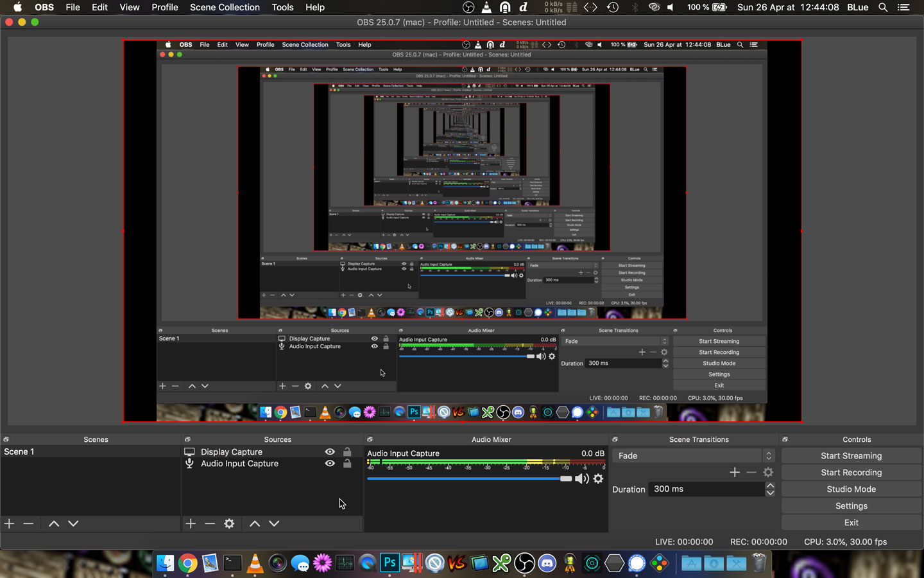The image size is (924, 578).
Task: Click the 0.0 dB volume value
Action: [593, 453]
